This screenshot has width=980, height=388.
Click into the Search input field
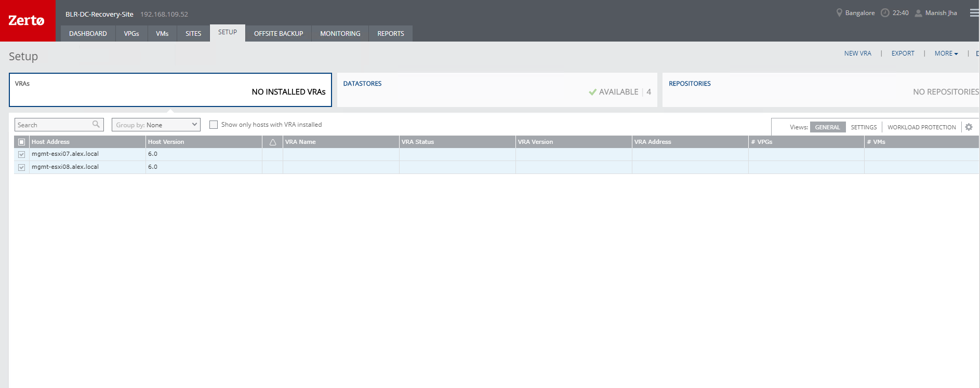tap(53, 125)
